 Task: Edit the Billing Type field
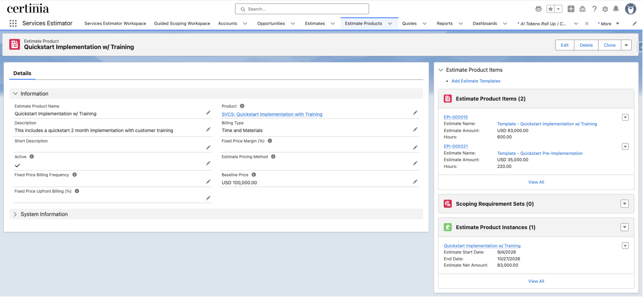(x=415, y=129)
